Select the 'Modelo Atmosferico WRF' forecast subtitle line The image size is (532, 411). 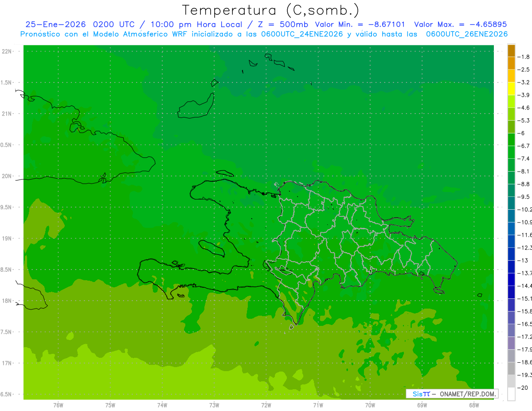[264, 34]
